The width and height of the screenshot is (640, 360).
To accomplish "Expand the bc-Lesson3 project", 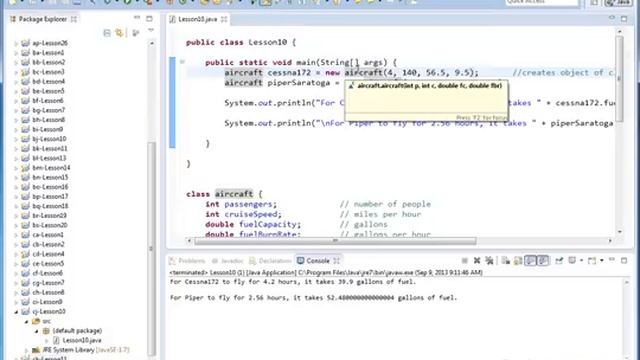I will point(16,72).
